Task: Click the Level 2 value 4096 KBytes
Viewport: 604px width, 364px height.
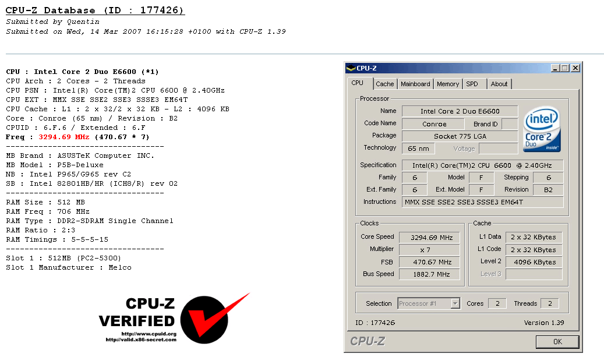Action: tap(534, 262)
